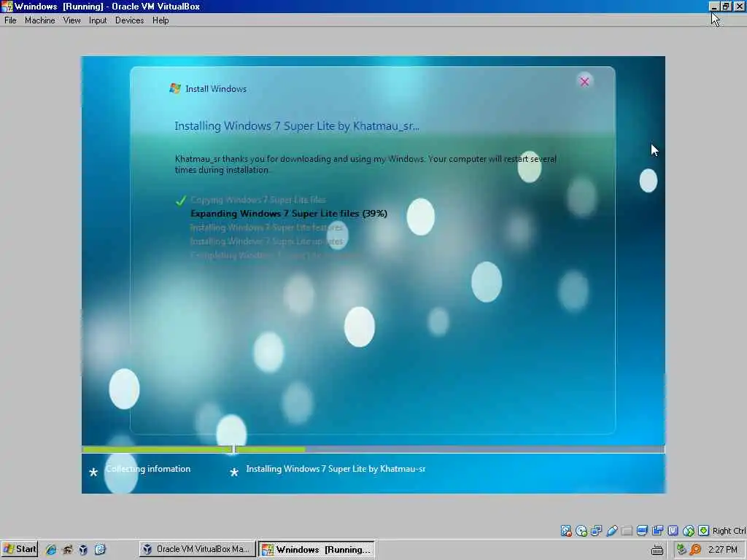747x560 pixels.
Task: Click the shared folders status icon
Action: [x=627, y=531]
